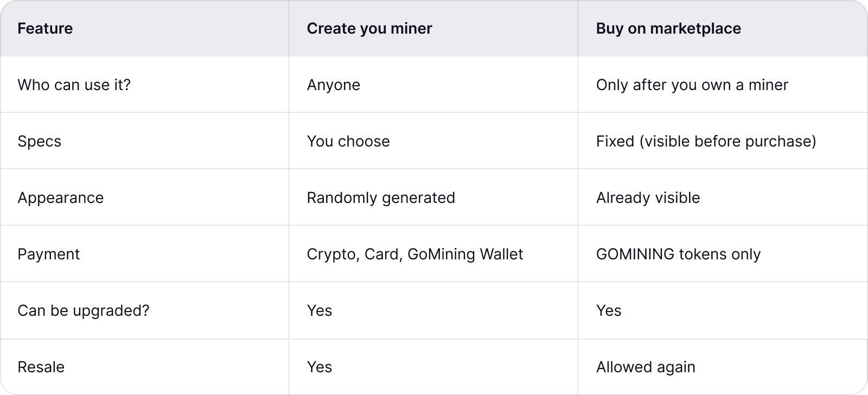Click the 'You choose' cell

click(x=348, y=141)
